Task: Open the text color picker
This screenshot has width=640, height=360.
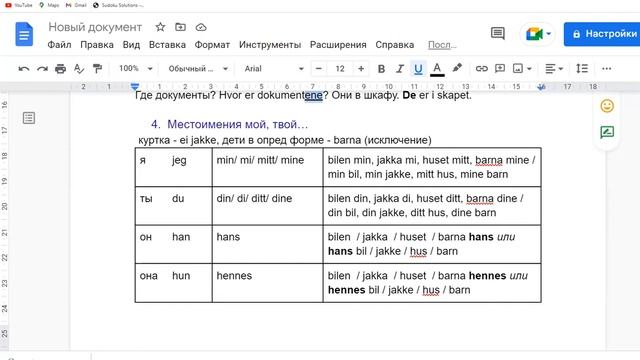Action: click(x=437, y=69)
